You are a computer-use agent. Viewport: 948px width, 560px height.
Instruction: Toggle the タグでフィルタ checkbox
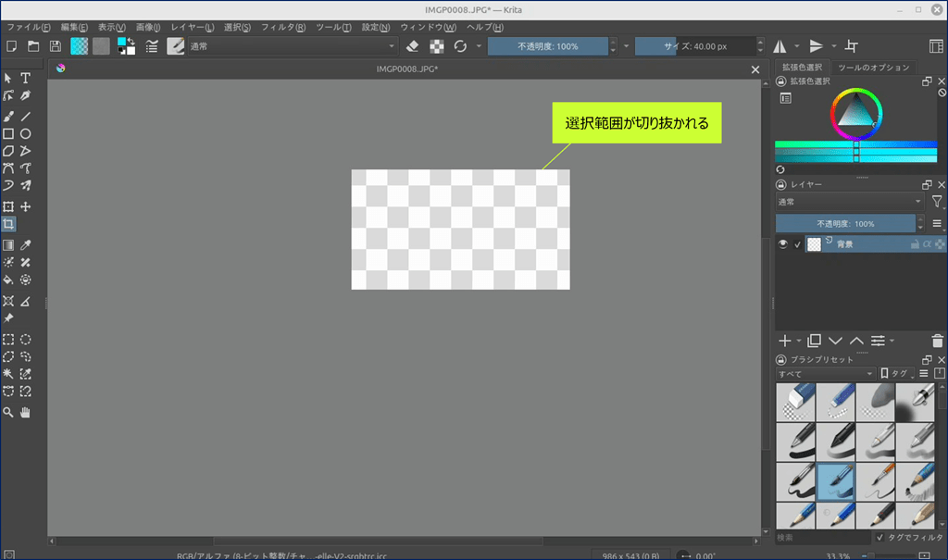point(879,537)
